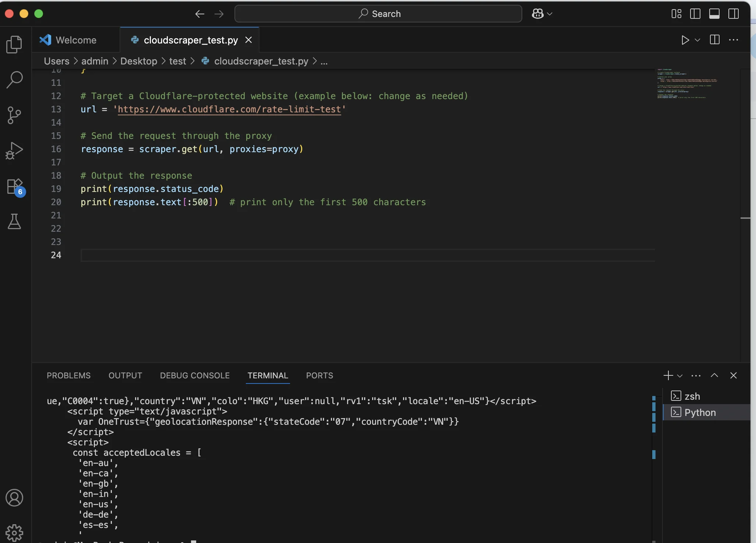Select the Python terminal session
756x543 pixels.
[x=707, y=412]
